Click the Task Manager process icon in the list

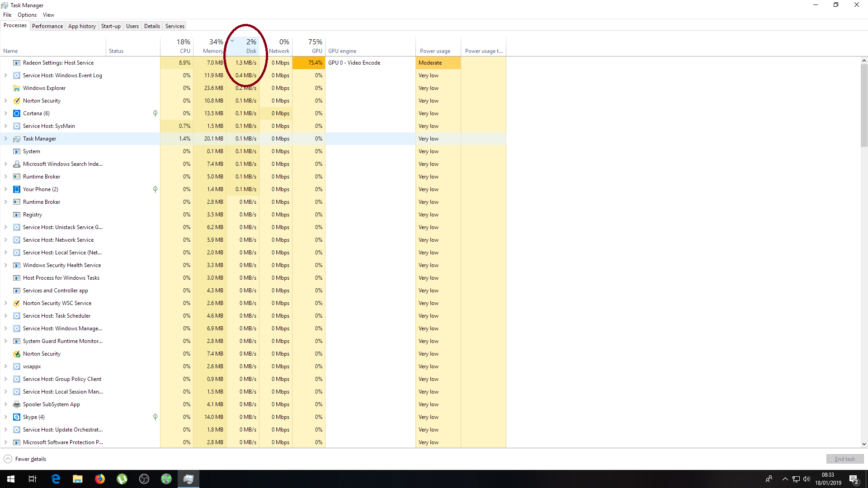pos(17,139)
